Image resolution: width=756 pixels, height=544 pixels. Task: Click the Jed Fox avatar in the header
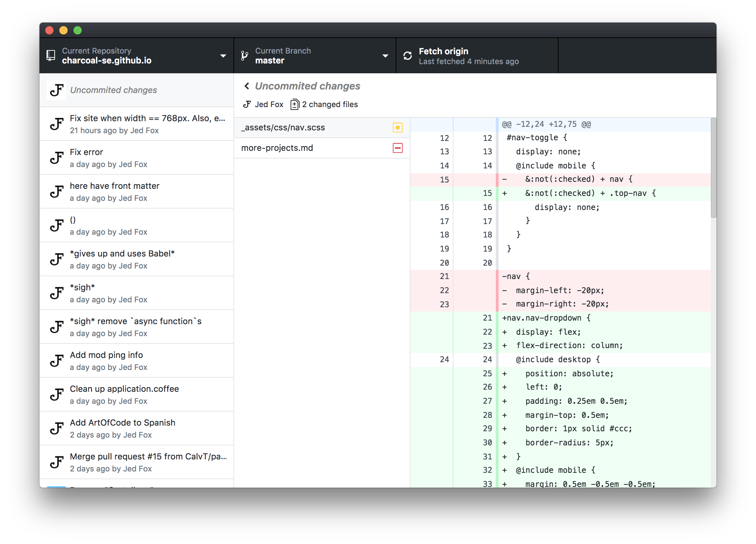247,104
